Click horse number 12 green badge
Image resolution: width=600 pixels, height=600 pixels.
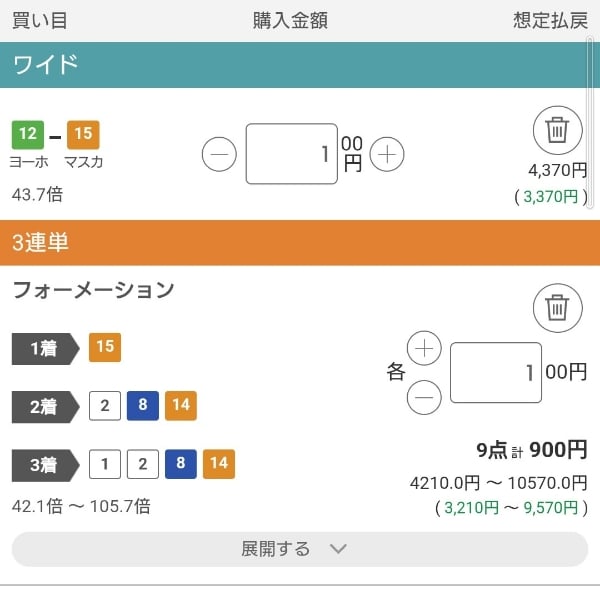click(x=28, y=133)
